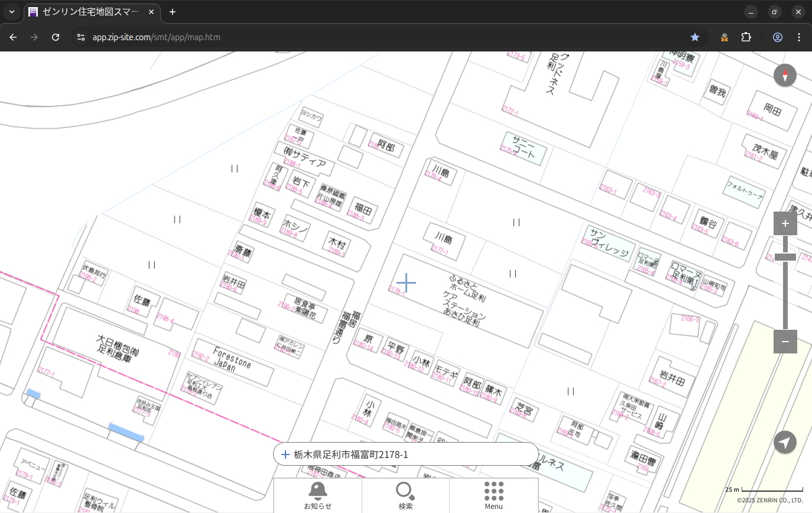Viewport: 812px width, 513px height.
Task: Zoom in with the plus button
Action: point(785,223)
